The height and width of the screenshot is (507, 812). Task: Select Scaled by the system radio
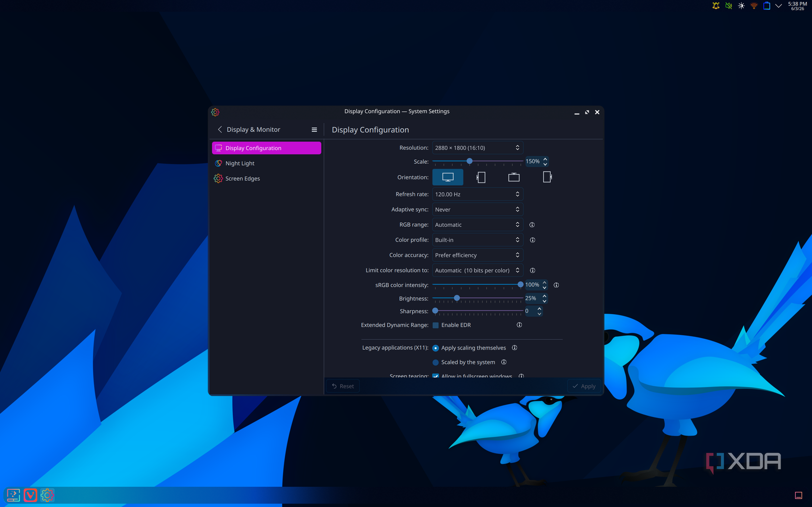point(436,362)
